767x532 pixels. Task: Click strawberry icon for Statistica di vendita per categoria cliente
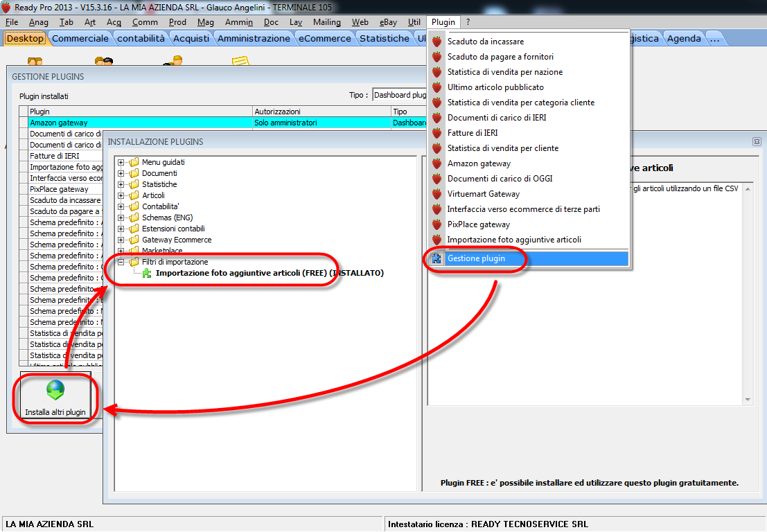pos(437,103)
